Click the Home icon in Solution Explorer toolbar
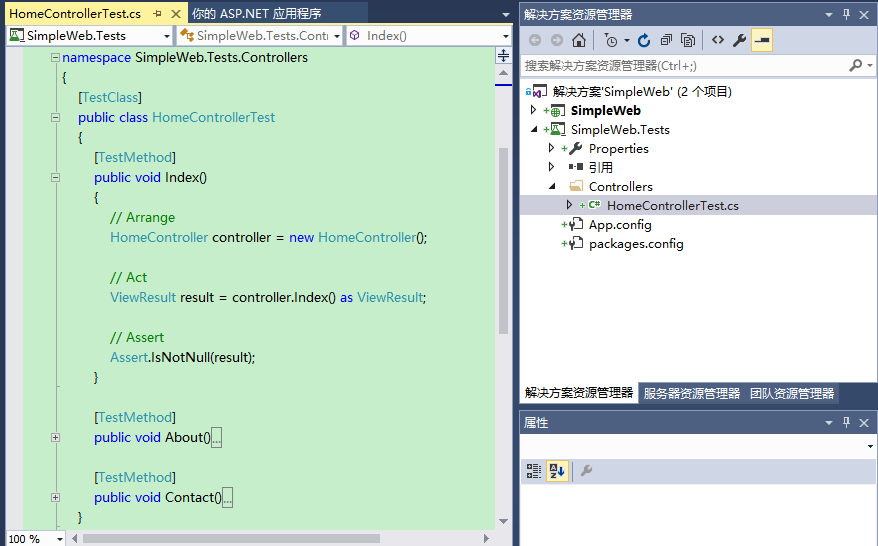The image size is (878, 546). click(579, 41)
